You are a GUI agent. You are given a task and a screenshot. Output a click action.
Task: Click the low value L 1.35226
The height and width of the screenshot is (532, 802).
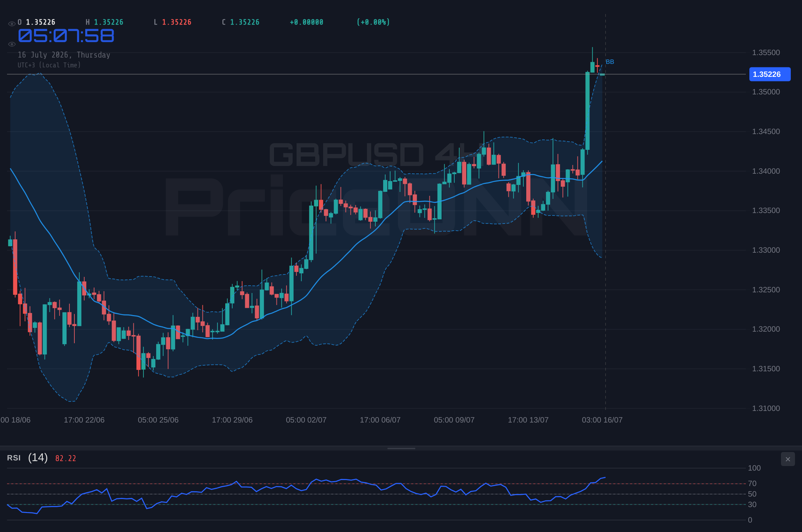tap(173, 22)
